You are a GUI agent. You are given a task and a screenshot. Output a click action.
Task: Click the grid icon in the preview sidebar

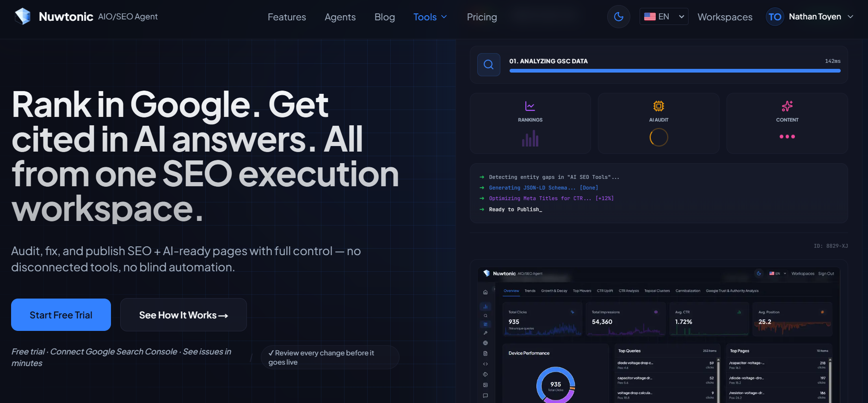pyautogui.click(x=485, y=324)
